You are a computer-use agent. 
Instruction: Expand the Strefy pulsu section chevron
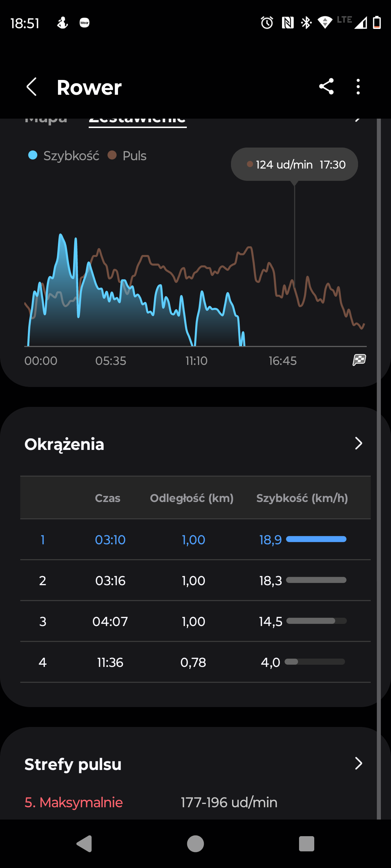[x=358, y=763]
